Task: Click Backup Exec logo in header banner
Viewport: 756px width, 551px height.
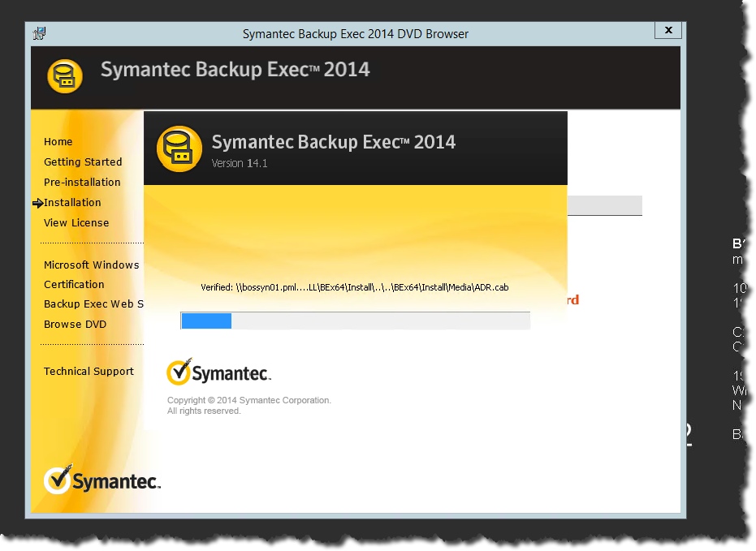Action: [x=65, y=76]
